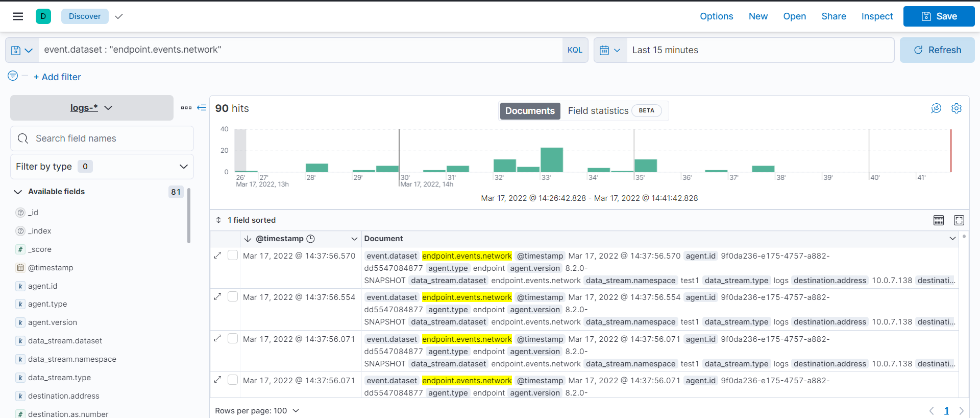Select row checkbox for 14:37:56.570

point(233,255)
